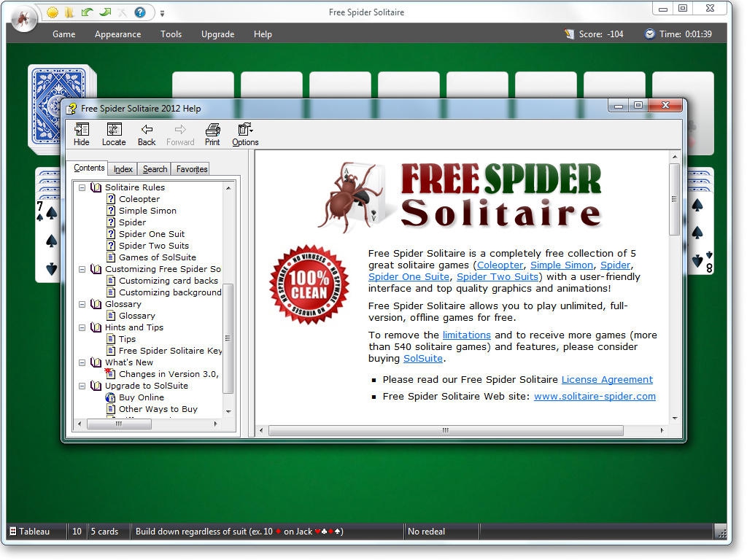Open the License Agreement link
747x560 pixels.
[x=607, y=379]
